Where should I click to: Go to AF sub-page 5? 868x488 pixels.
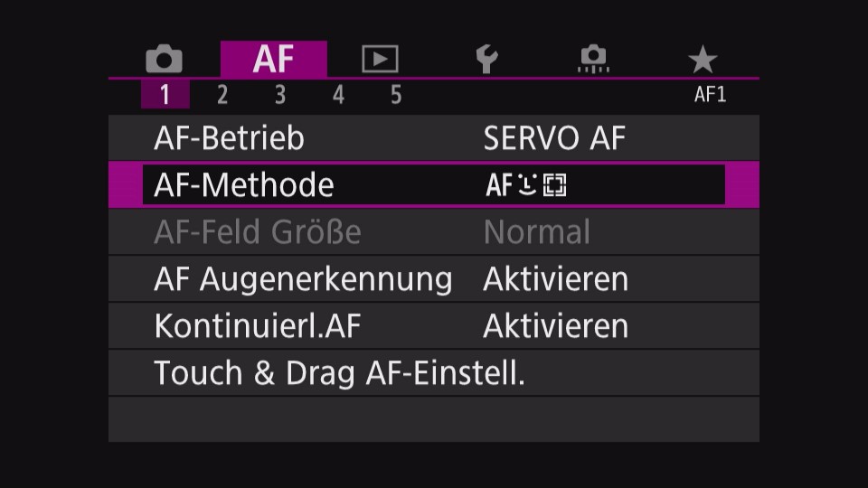(396, 95)
